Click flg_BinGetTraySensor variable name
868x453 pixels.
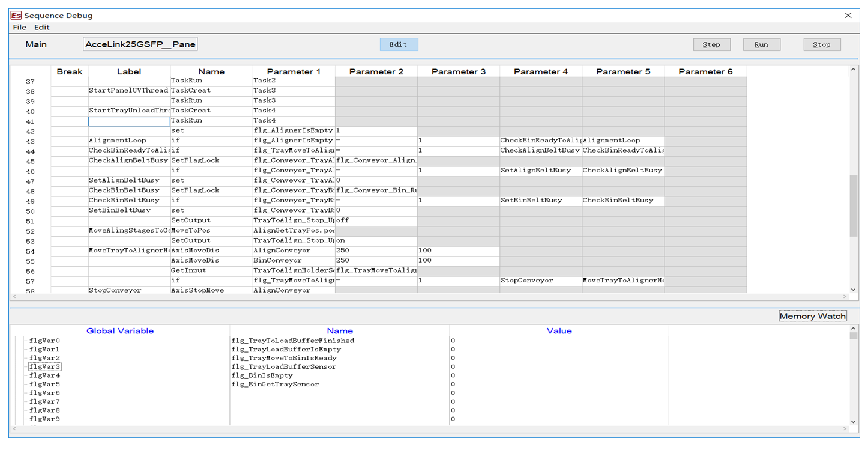(x=275, y=384)
